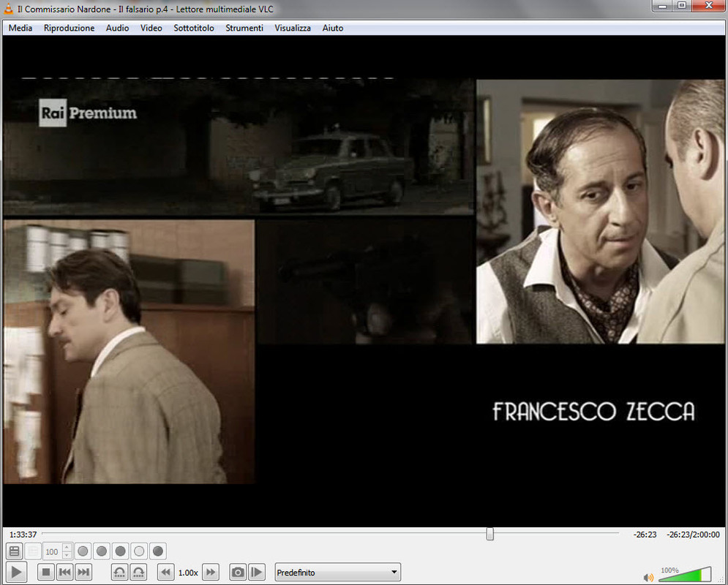Image resolution: width=728 pixels, height=585 pixels.
Task: Click the VLC cone icon in the title bar
Action: pyautogui.click(x=8, y=8)
